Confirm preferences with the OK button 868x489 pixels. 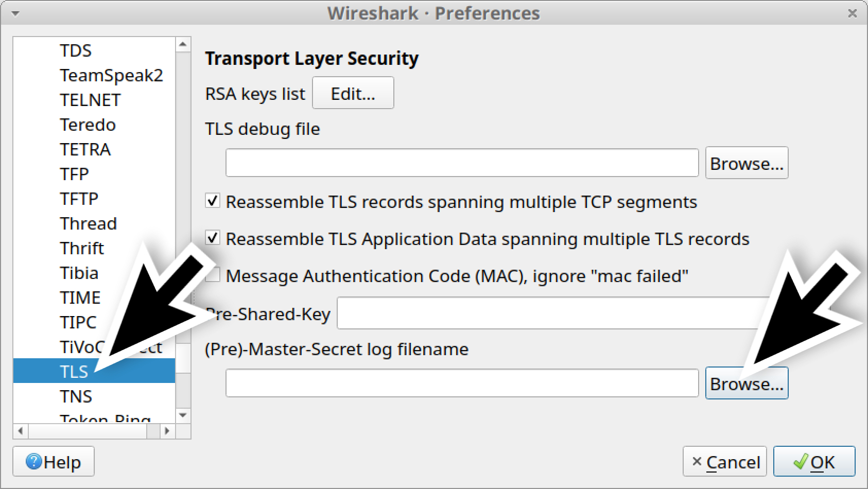(x=814, y=462)
